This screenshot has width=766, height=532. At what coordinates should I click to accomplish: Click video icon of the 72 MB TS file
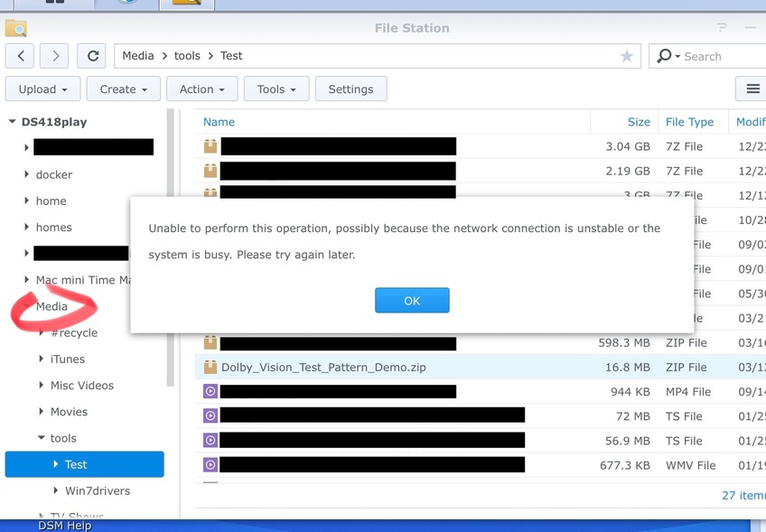(210, 415)
